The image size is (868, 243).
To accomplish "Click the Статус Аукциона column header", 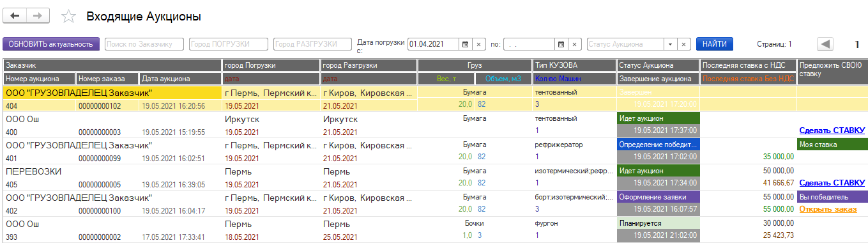I will click(658, 65).
